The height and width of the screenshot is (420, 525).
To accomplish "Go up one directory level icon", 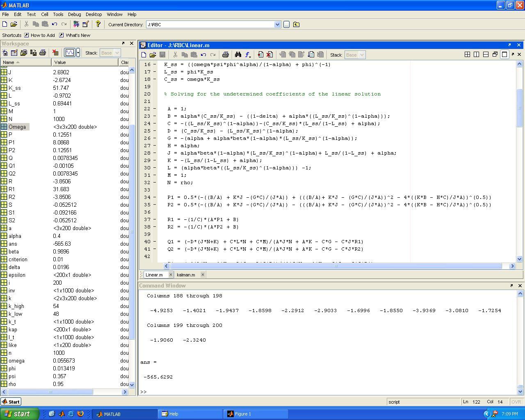I will [x=296, y=25].
